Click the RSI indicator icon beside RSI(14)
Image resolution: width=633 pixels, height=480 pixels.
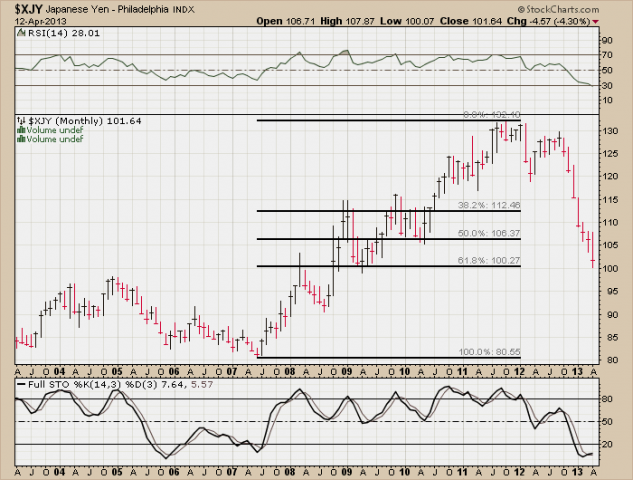point(21,33)
